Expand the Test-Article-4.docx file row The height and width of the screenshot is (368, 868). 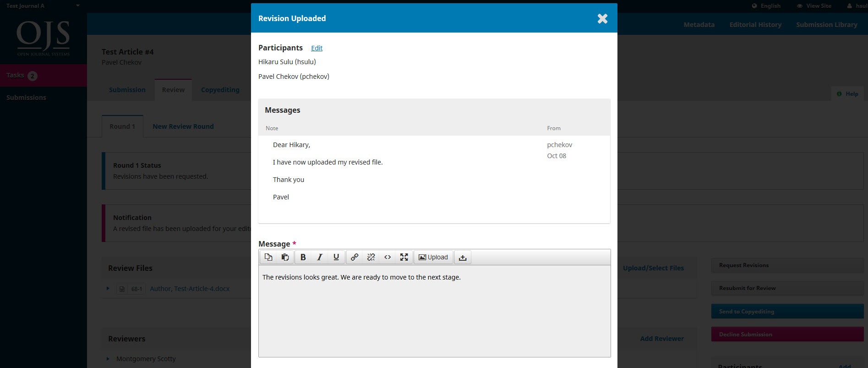(x=108, y=289)
